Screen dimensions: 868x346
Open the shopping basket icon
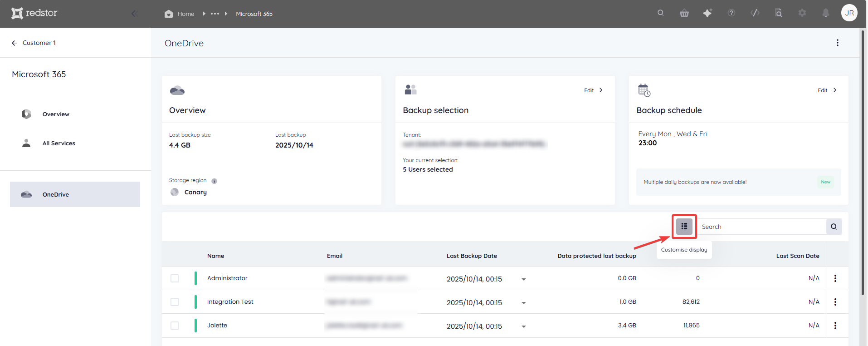point(684,13)
